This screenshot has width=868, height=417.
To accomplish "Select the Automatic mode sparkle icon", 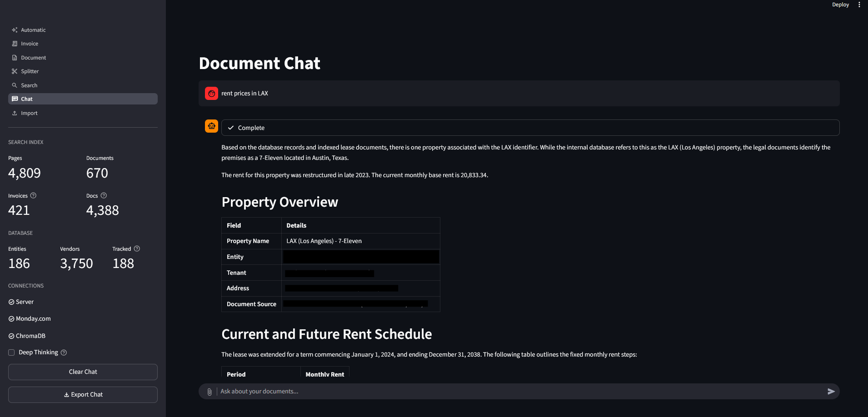I will coord(14,30).
